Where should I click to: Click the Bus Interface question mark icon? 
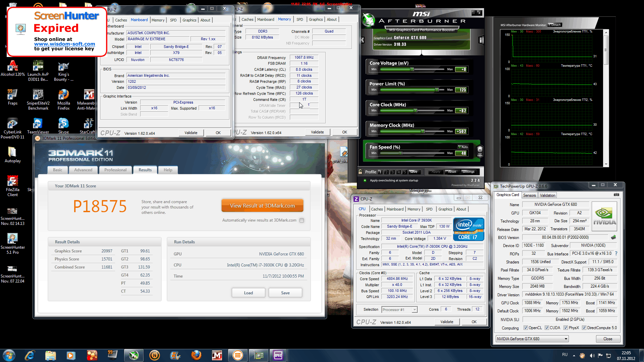click(x=616, y=254)
